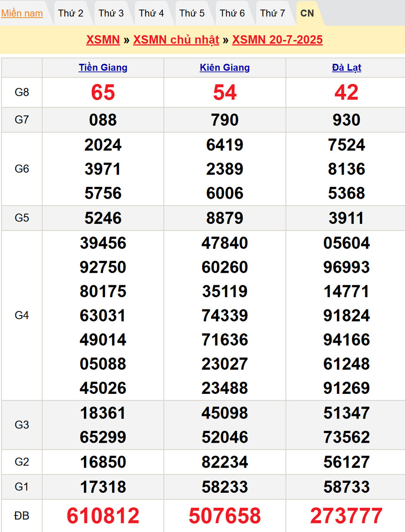
Task: Visit the Kiên Giang column link
Action: 225,67
